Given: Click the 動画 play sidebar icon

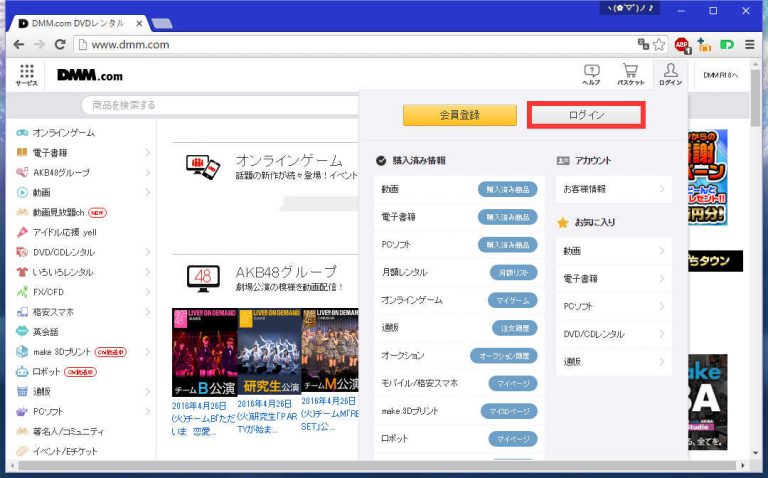Looking at the screenshot, I should [x=22, y=192].
